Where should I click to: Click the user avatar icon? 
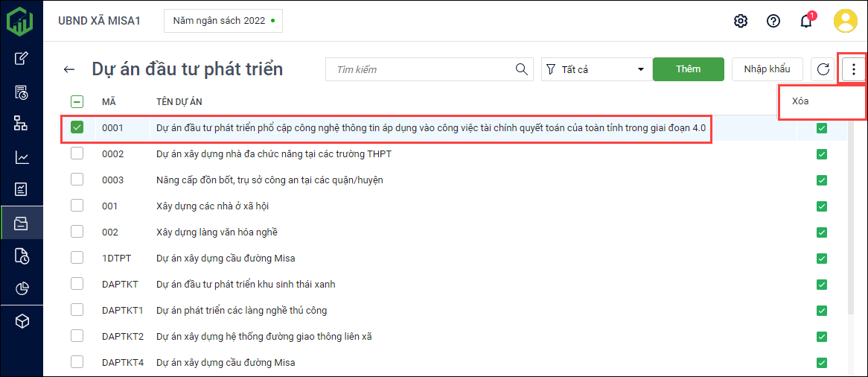(846, 21)
